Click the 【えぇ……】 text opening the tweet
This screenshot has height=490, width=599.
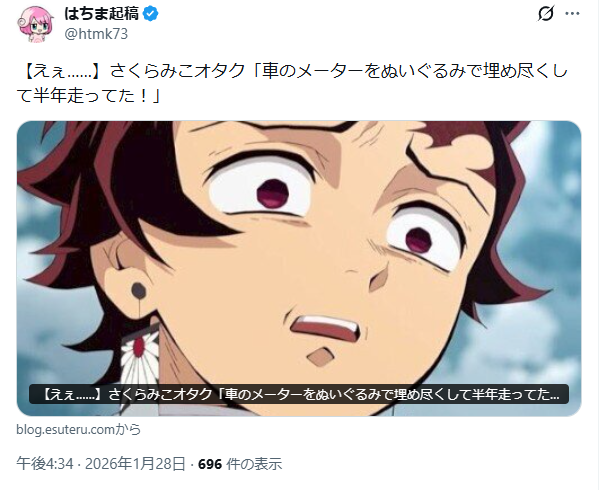[x=58, y=71]
